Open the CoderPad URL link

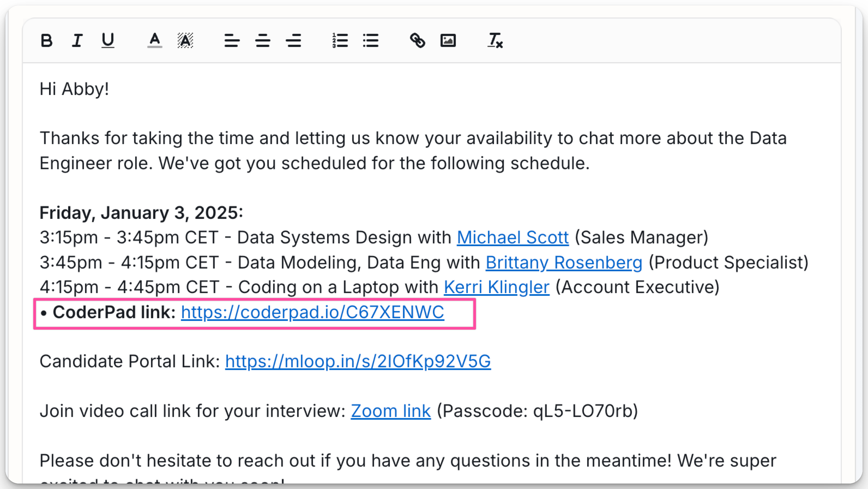point(312,312)
